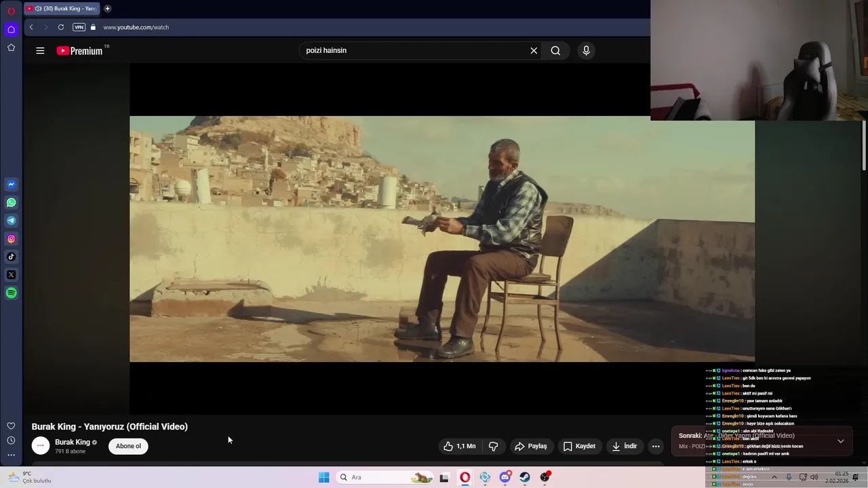The image size is (868, 488).
Task: Open the Burak King channel avatar
Action: tap(41, 445)
